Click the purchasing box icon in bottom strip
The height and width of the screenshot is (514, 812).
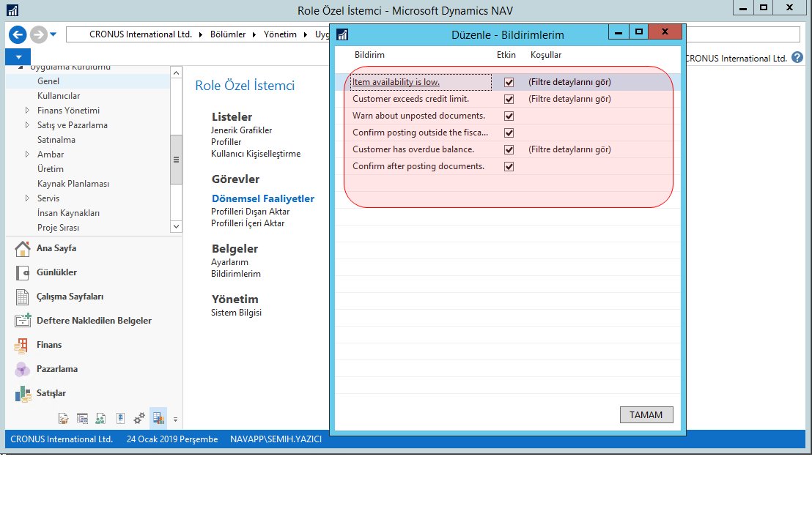pos(63,418)
